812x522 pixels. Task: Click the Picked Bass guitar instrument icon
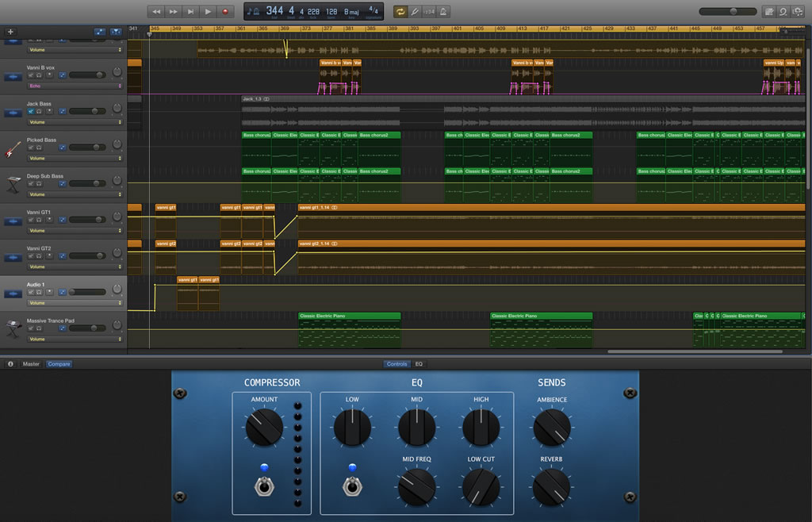coord(13,150)
